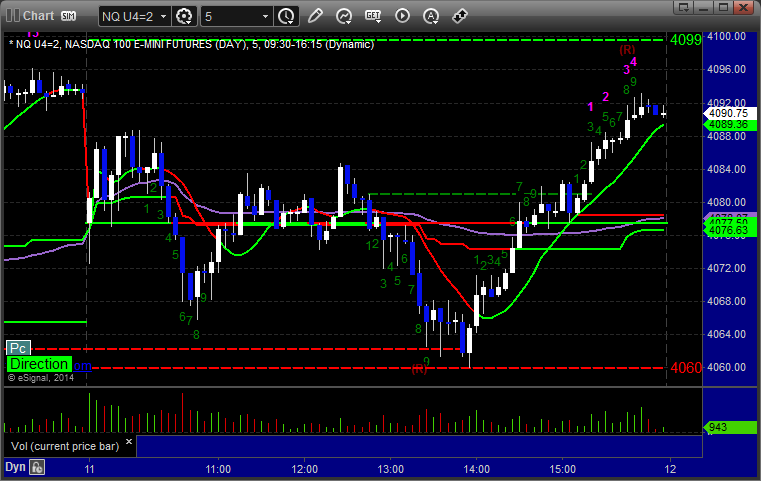
Task: Click the 4064.00 price axis label
Action: click(727, 334)
